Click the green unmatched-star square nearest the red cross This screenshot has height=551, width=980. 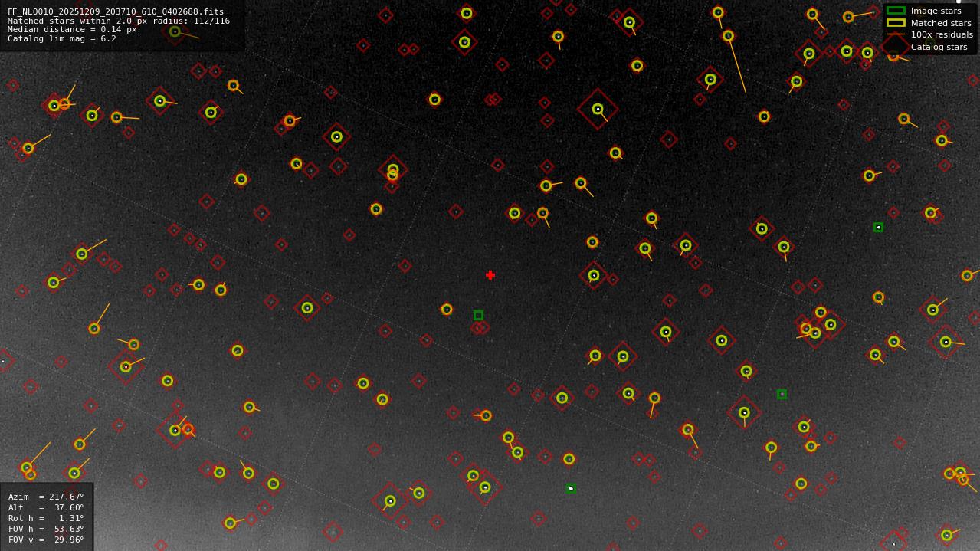tap(478, 315)
